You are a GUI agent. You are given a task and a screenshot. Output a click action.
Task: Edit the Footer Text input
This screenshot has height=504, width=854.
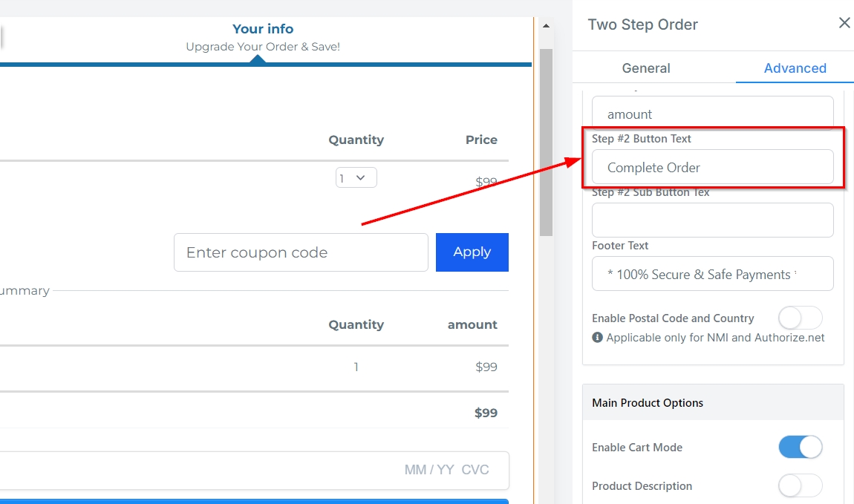click(x=712, y=274)
